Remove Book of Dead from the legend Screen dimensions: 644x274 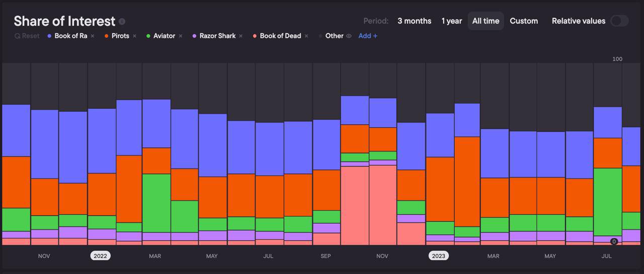point(306,36)
